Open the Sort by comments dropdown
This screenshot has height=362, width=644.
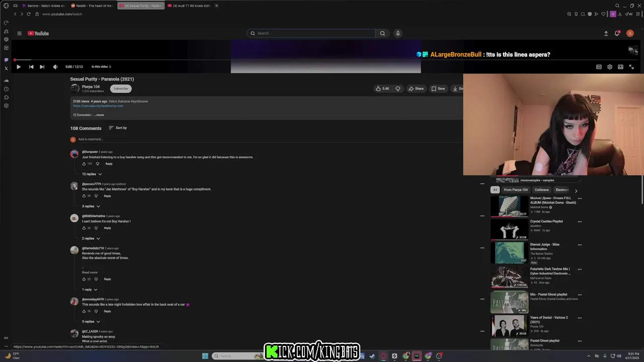(x=118, y=128)
